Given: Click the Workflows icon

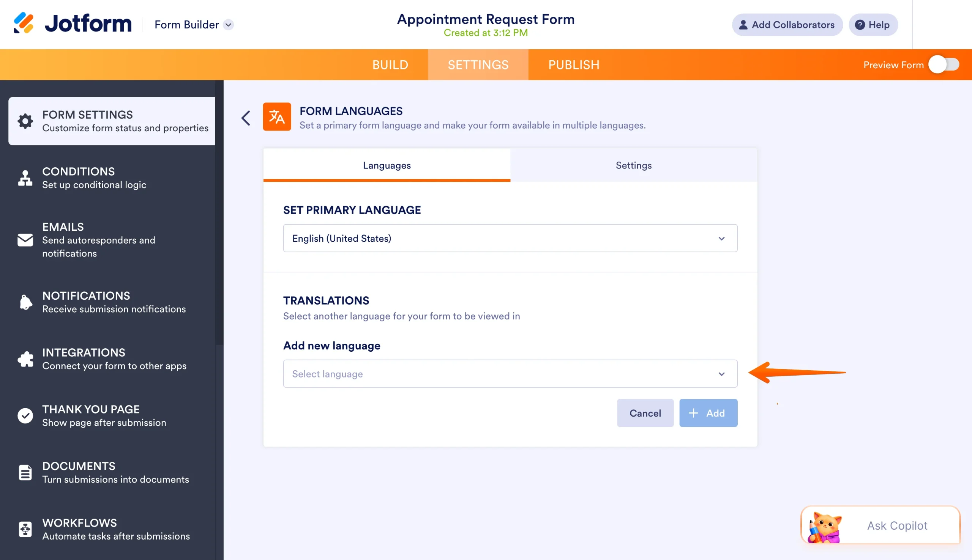Looking at the screenshot, I should (x=25, y=529).
